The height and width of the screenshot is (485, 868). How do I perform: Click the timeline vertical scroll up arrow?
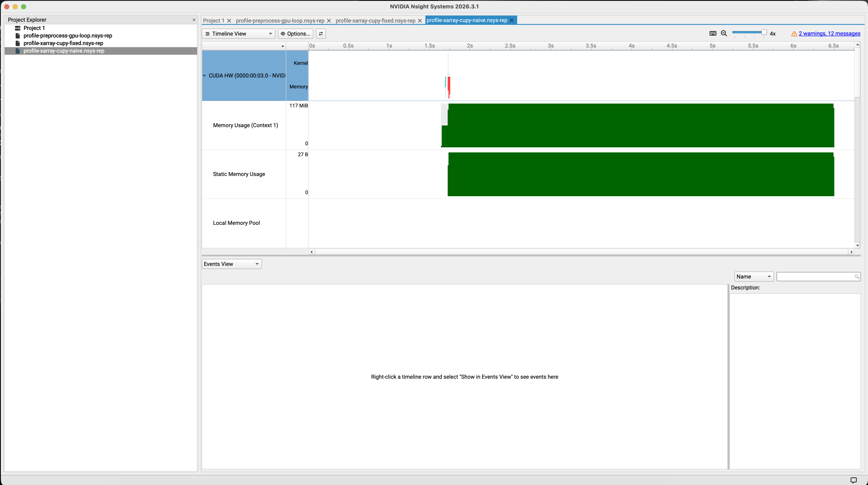click(857, 44)
